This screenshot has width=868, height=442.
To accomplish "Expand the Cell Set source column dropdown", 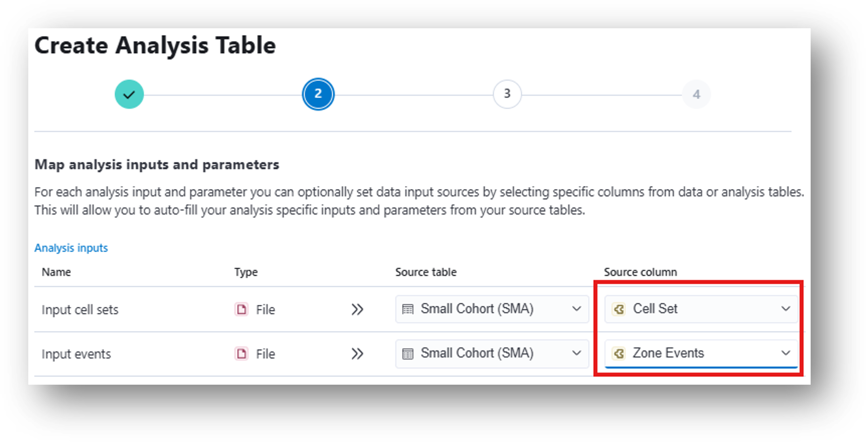I will (x=700, y=309).
